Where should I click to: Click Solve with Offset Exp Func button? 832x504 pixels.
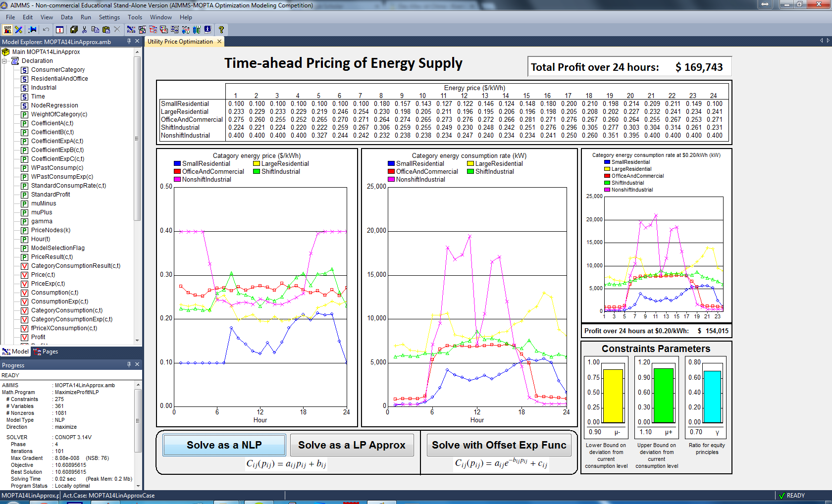click(x=499, y=445)
